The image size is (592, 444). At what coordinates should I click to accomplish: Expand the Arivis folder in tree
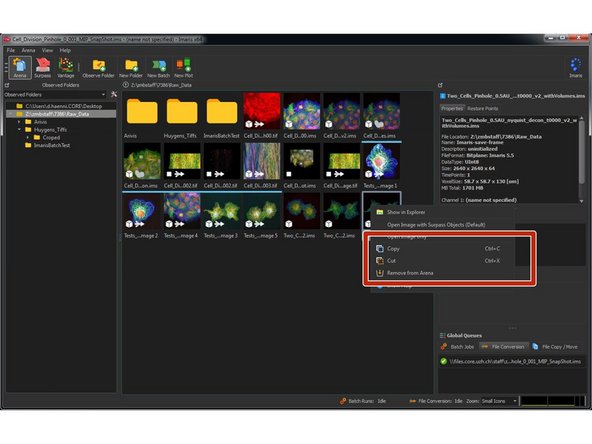[19, 122]
